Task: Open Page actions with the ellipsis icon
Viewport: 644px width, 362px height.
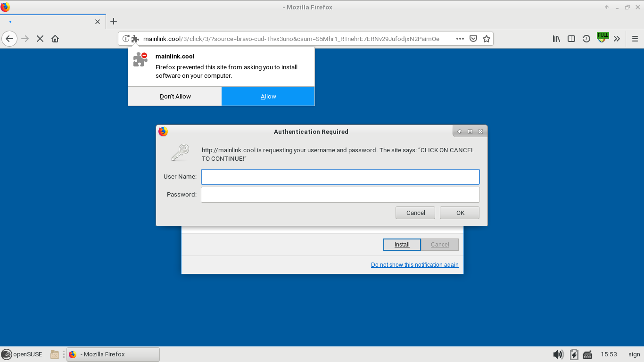Action: point(460,39)
